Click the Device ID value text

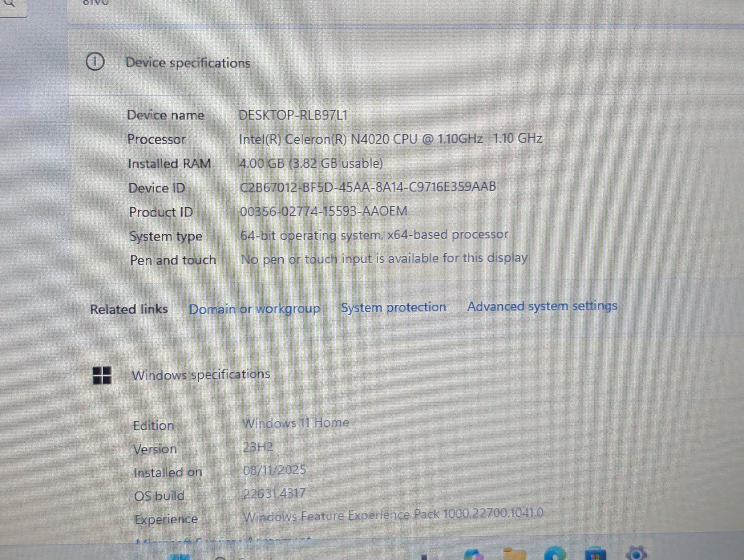(x=367, y=187)
